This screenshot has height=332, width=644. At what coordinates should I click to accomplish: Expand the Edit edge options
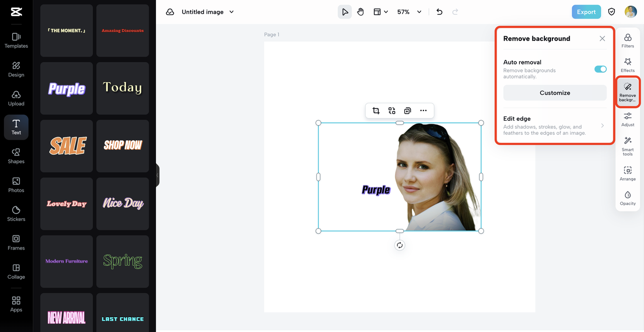coord(555,126)
